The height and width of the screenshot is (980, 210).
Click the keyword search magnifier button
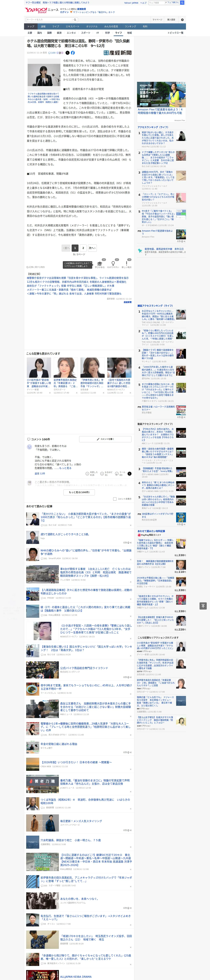(75, 20)
